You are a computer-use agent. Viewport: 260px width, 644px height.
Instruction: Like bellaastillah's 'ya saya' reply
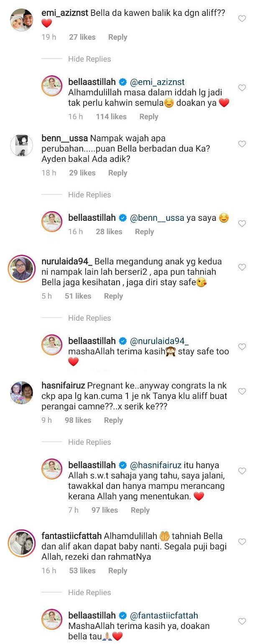click(x=242, y=224)
